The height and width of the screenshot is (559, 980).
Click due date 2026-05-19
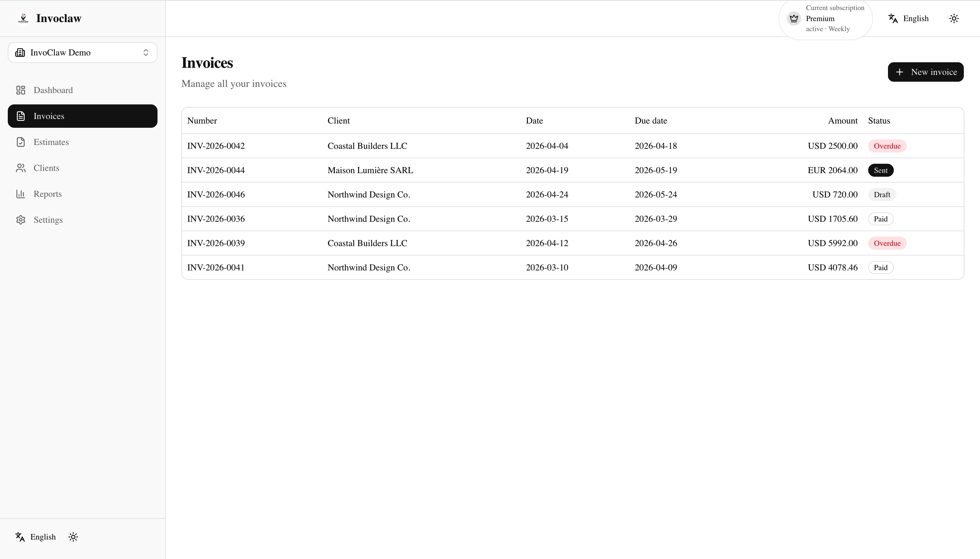tap(656, 170)
